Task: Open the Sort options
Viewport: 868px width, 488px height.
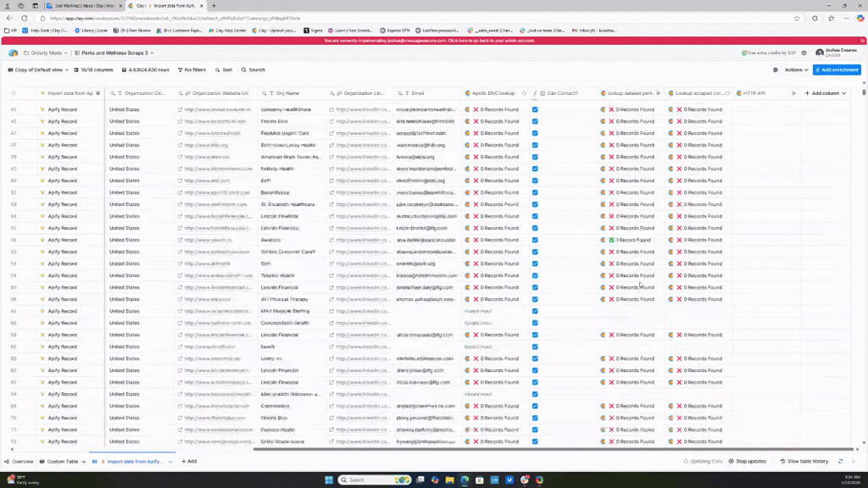Action: pos(223,69)
